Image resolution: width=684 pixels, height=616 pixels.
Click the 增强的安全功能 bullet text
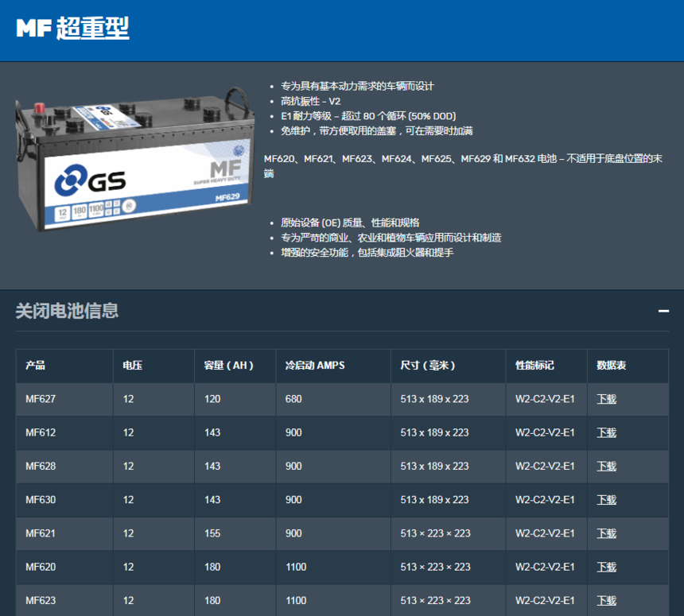(x=367, y=253)
